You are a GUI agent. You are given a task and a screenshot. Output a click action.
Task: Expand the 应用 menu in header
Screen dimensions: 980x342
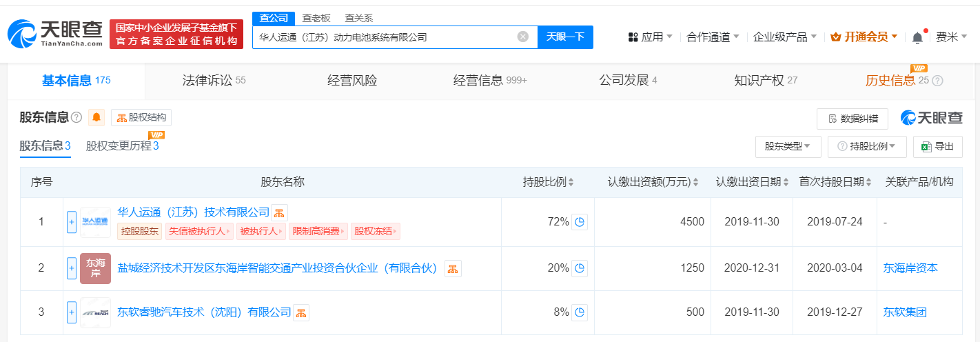pos(651,37)
